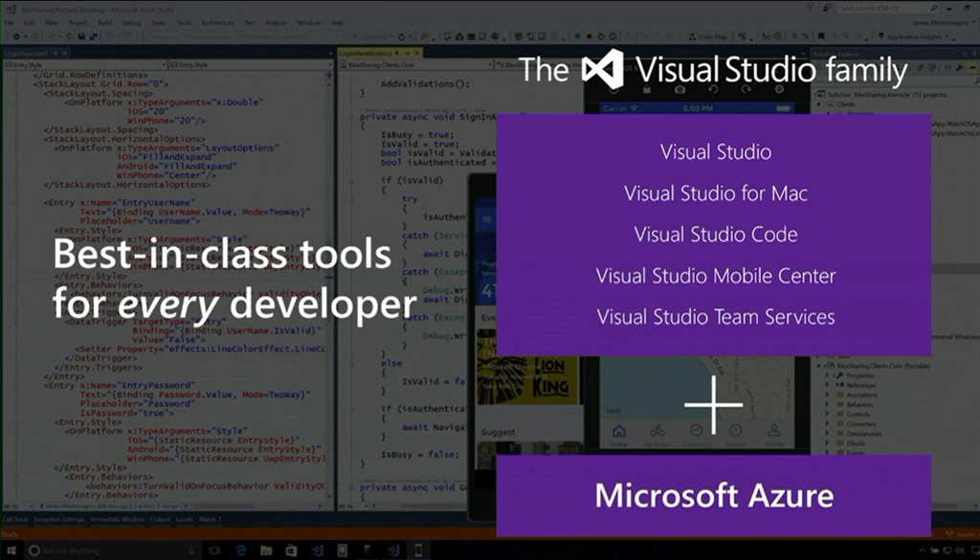
Task: Expand the Effects folder
Action: (x=828, y=443)
